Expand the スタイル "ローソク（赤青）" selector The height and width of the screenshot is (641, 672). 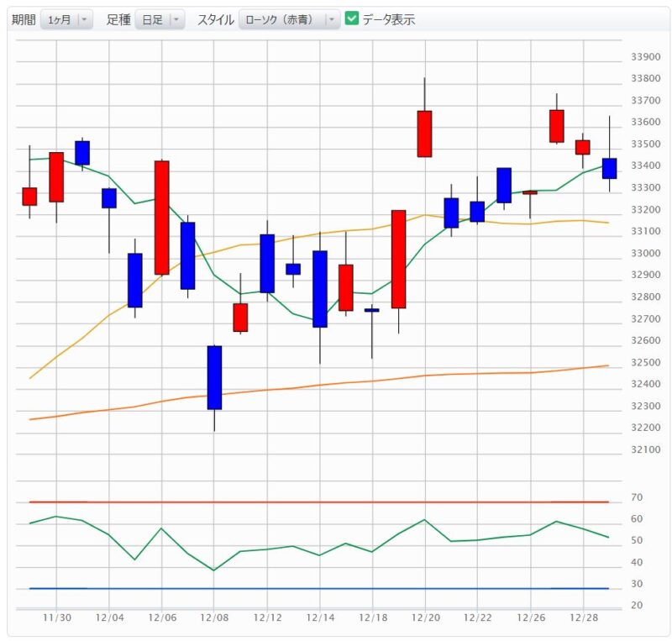(289, 19)
